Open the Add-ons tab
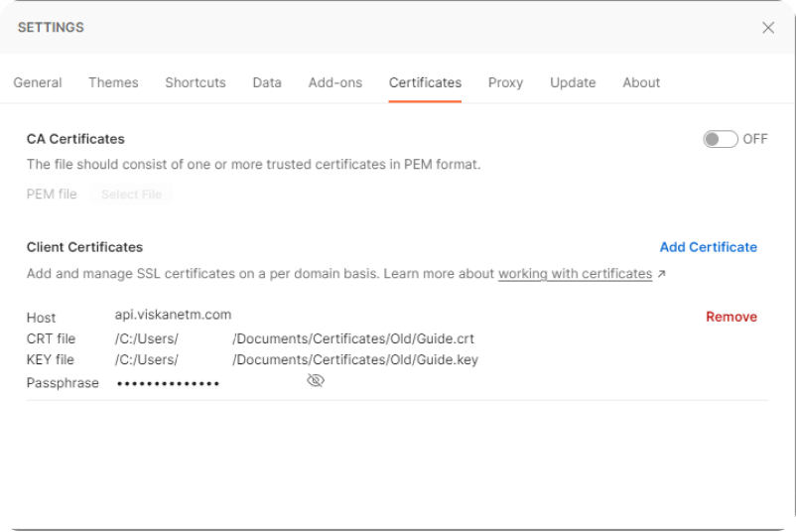The height and width of the screenshot is (532, 796). click(335, 82)
